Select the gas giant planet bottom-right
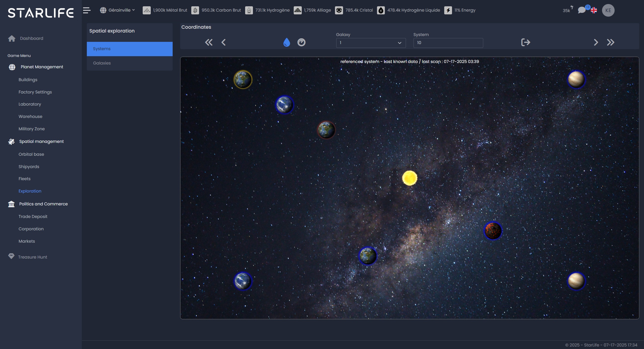This screenshot has height=349, width=644. pyautogui.click(x=576, y=281)
